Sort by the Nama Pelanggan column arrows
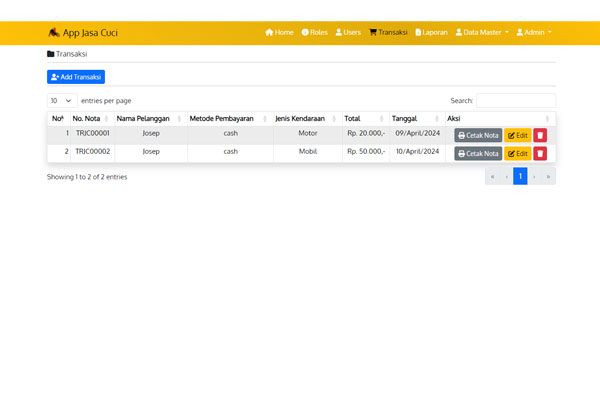The height and width of the screenshot is (400, 600). click(x=179, y=119)
